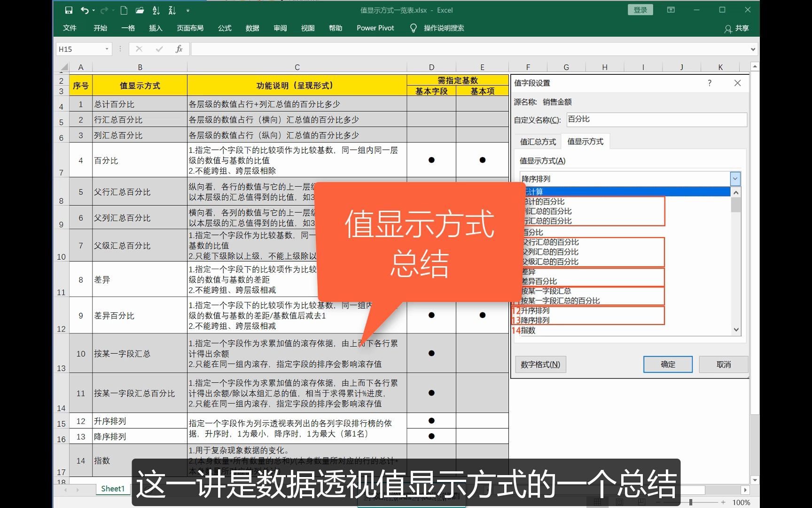Save the workbook via the disk icon

[x=69, y=10]
